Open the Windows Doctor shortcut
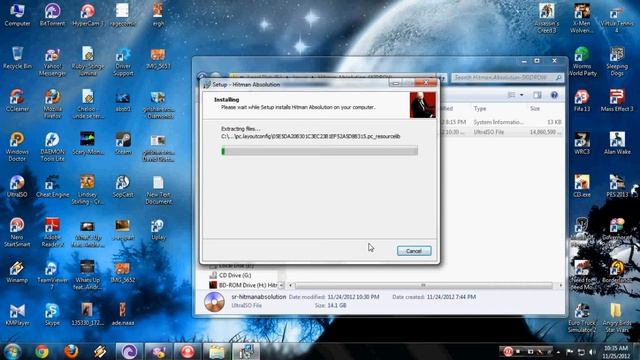The image size is (640, 360). (17, 147)
